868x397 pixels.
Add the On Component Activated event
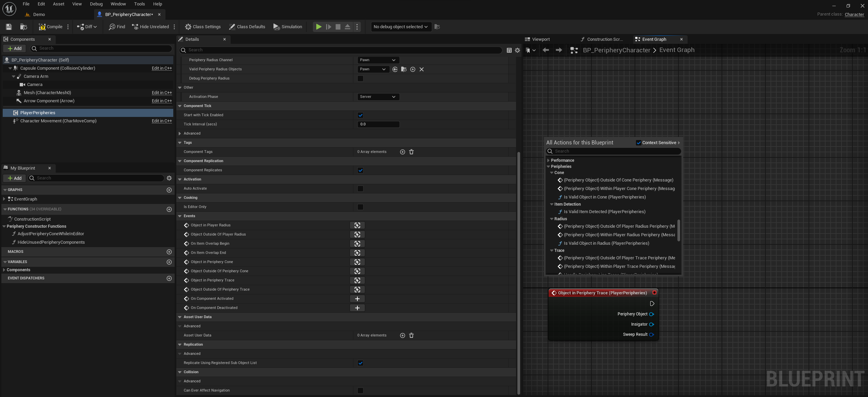[x=357, y=299]
